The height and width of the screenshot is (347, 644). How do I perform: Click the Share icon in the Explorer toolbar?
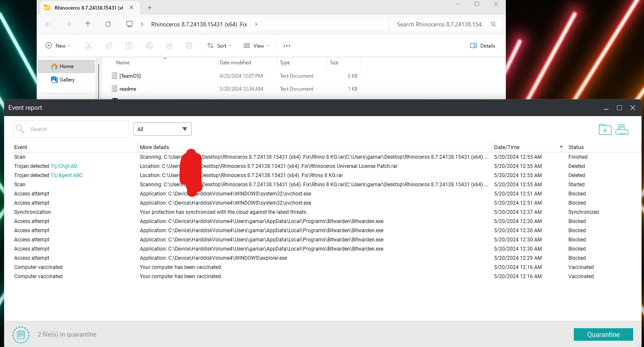pos(169,46)
